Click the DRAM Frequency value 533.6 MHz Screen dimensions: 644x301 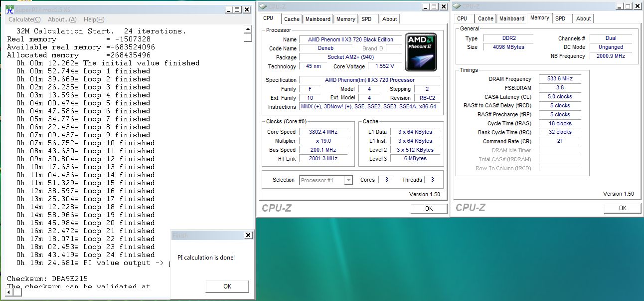point(560,79)
